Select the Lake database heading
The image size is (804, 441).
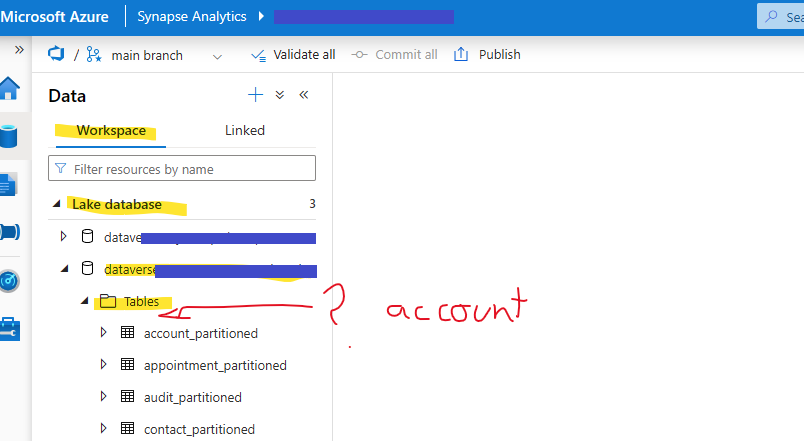(x=117, y=205)
